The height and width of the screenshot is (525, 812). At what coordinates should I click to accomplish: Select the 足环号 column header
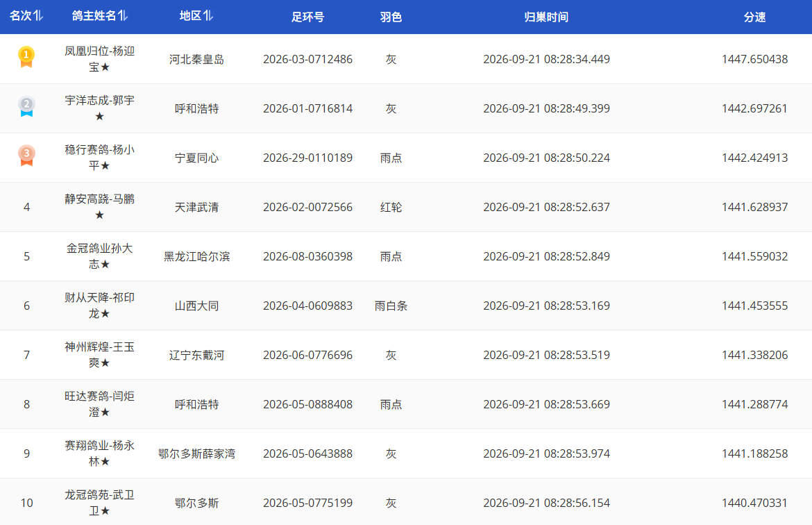click(x=307, y=17)
